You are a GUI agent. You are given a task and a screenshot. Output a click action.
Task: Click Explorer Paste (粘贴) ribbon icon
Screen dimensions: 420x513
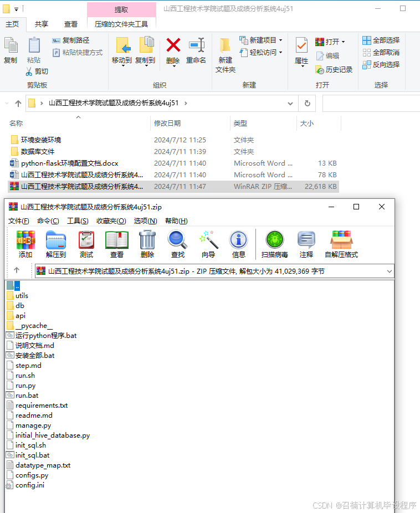click(34, 50)
